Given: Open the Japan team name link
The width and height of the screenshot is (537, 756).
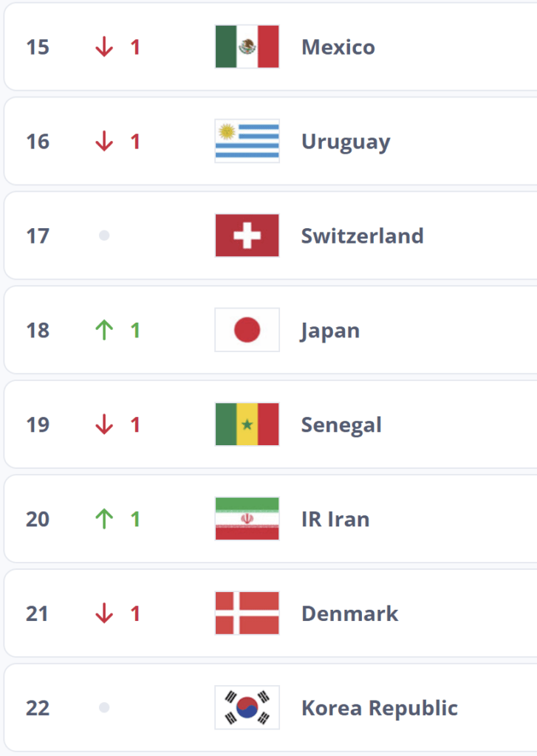Looking at the screenshot, I should pos(330,331).
